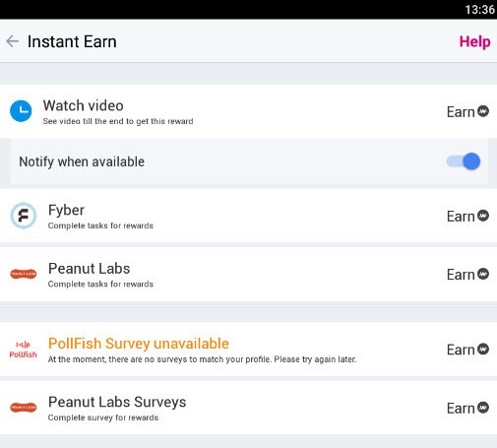Click the clock time in status bar
Image resolution: width=497 pixels, height=448 pixels.
480,10
